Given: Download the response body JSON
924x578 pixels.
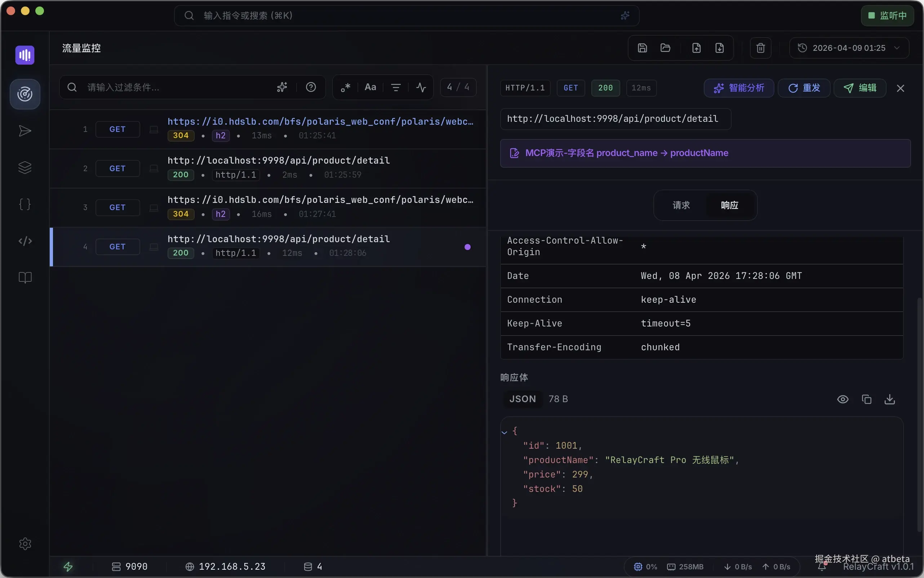Looking at the screenshot, I should tap(890, 399).
